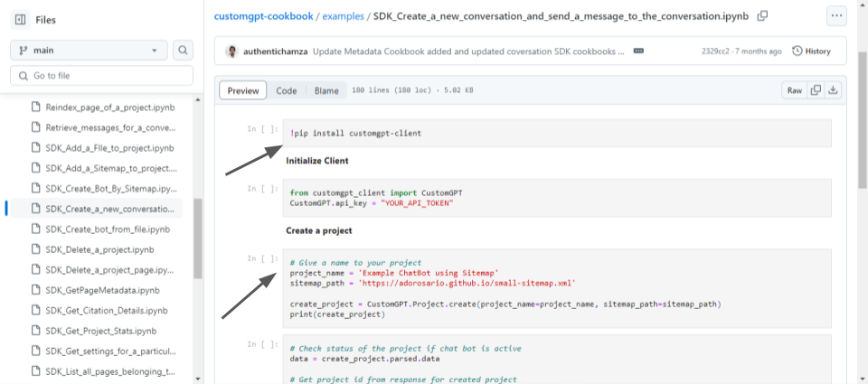Click the pip install customgpt-client cell
This screenshot has width=868, height=384.
click(x=557, y=134)
